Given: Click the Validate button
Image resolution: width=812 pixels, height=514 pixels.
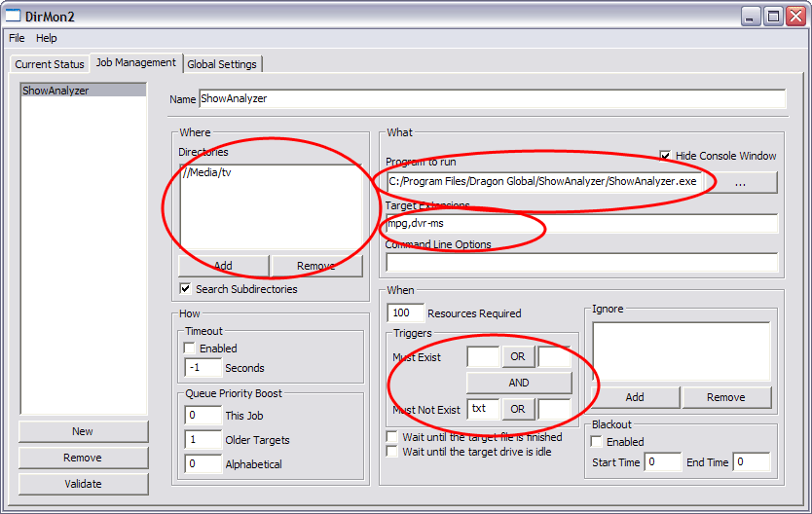Looking at the screenshot, I should (83, 484).
